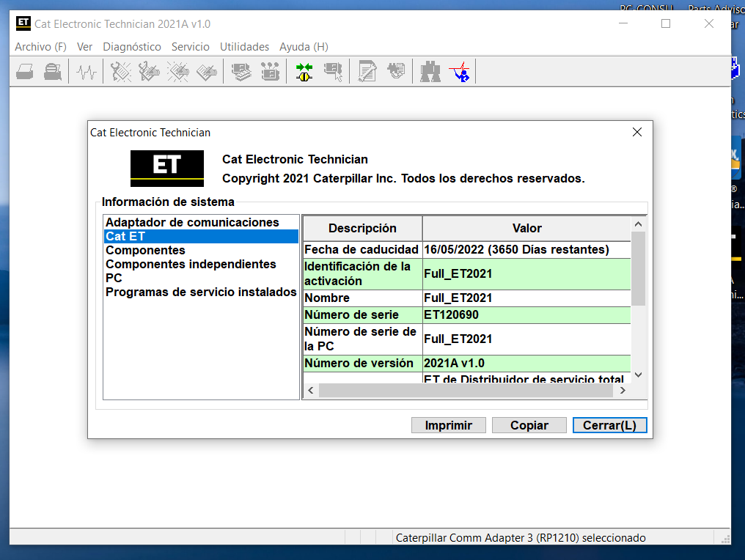Open the Ayuda (H) menu
This screenshot has height=560, width=745.
304,47
